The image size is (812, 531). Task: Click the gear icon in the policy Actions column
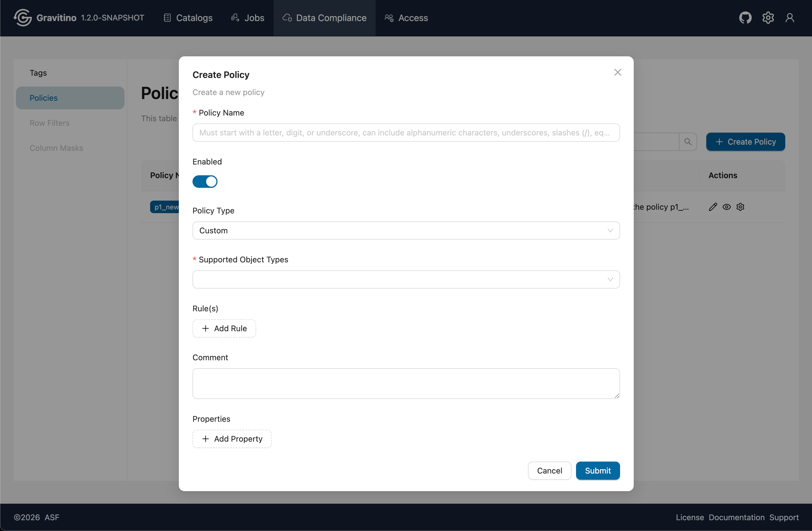click(740, 207)
